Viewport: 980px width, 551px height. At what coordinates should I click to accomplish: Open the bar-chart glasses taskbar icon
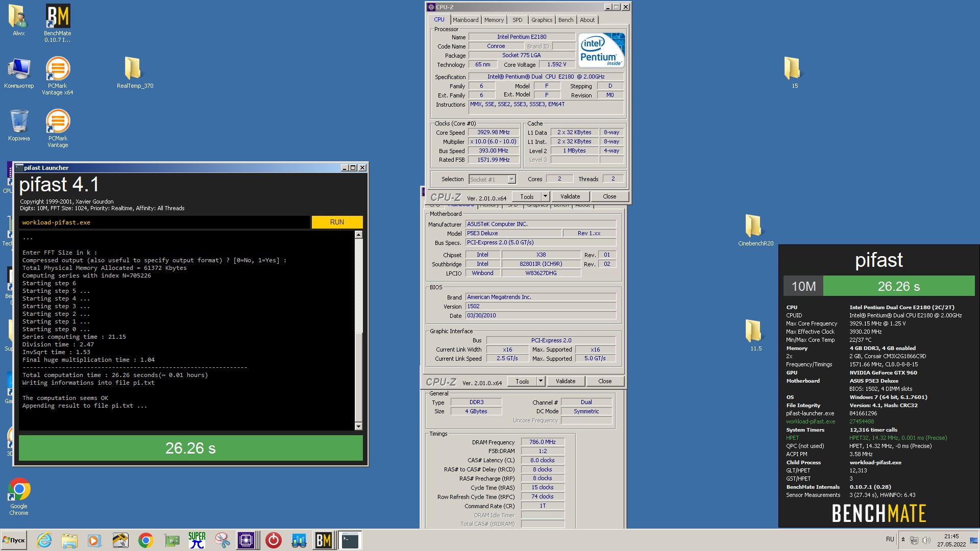click(x=299, y=540)
